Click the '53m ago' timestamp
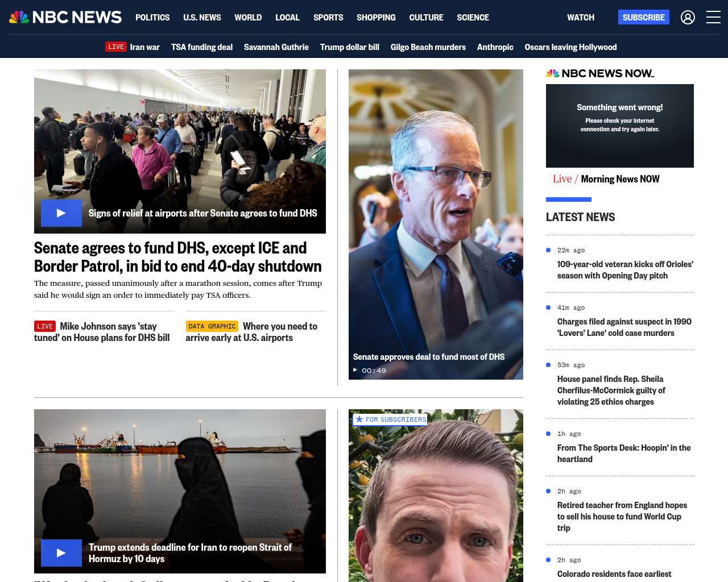Screen dimensions: 728x582 (x=571, y=365)
